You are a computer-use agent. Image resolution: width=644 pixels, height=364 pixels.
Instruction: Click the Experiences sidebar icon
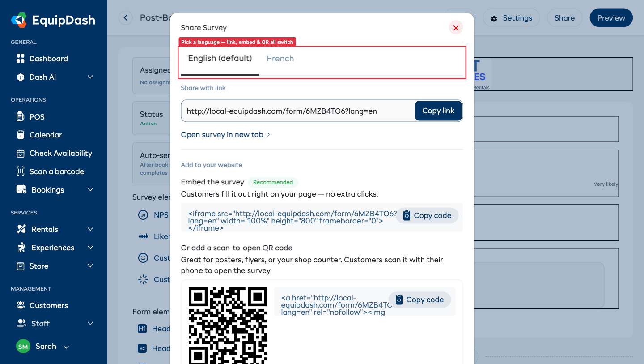[x=21, y=248]
